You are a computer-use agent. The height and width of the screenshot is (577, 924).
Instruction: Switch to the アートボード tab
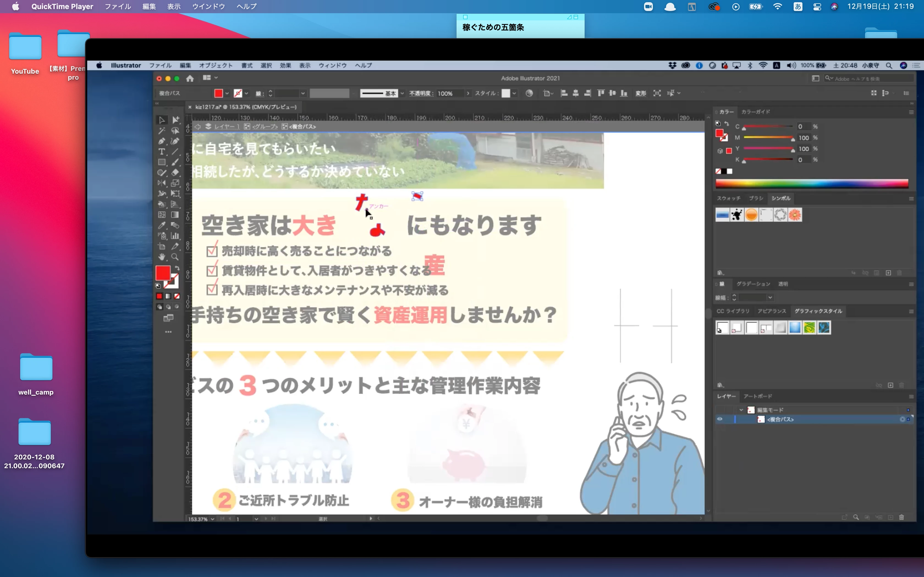point(758,396)
